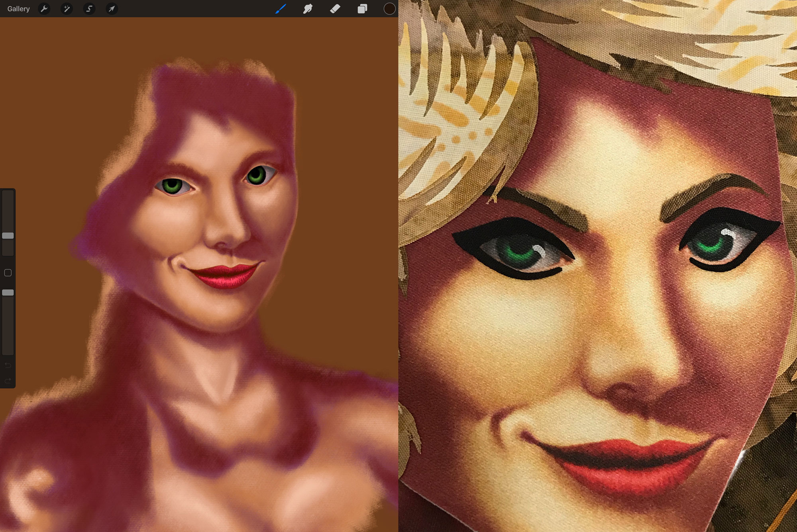Click the reference photo on the right
Screen dimensions: 797x532
click(x=598, y=266)
